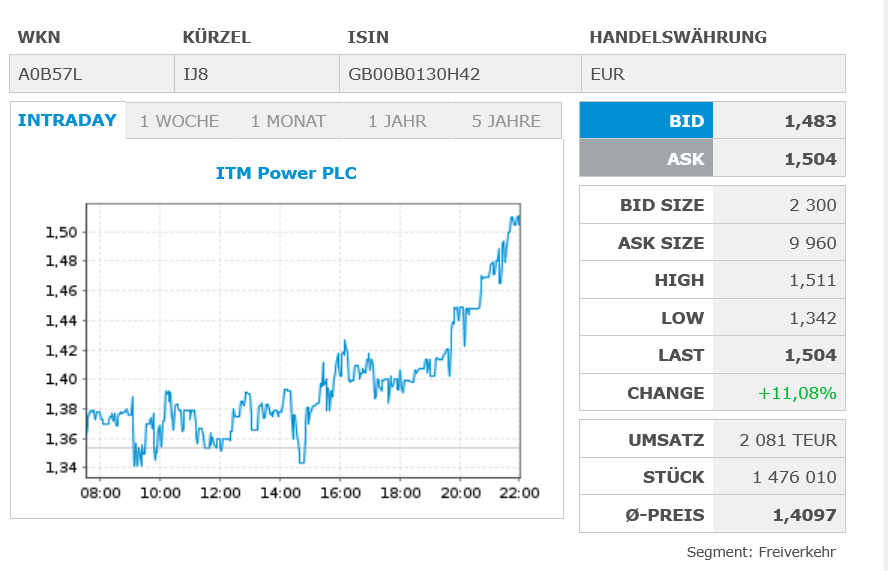Screen dimensions: 888x571
Task: Click the 14:00 time axis label
Action: click(280, 493)
